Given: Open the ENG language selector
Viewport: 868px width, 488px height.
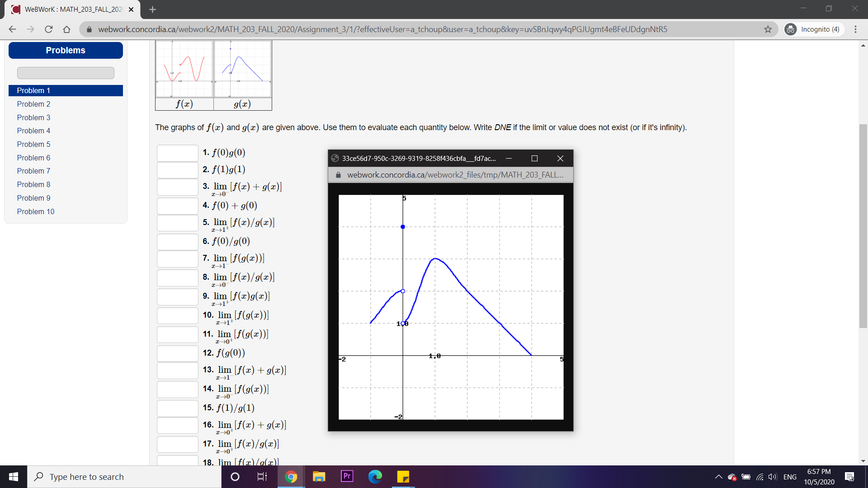Looking at the screenshot, I should [790, 476].
